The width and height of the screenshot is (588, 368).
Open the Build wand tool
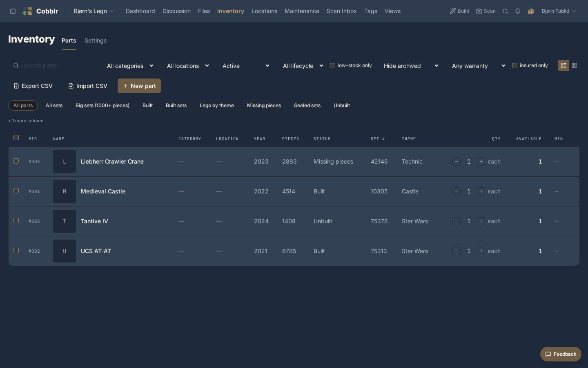pyautogui.click(x=459, y=11)
